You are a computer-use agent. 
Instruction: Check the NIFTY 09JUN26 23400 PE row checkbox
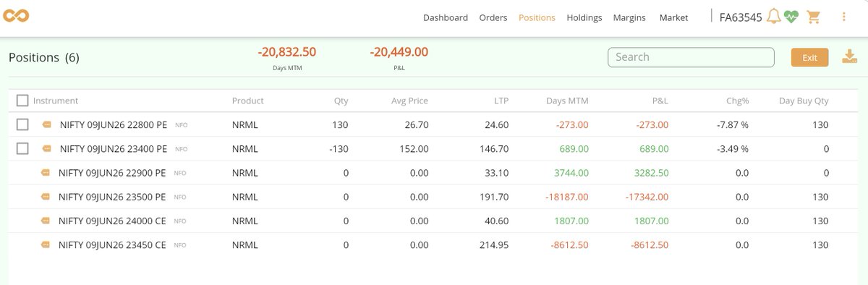22,148
